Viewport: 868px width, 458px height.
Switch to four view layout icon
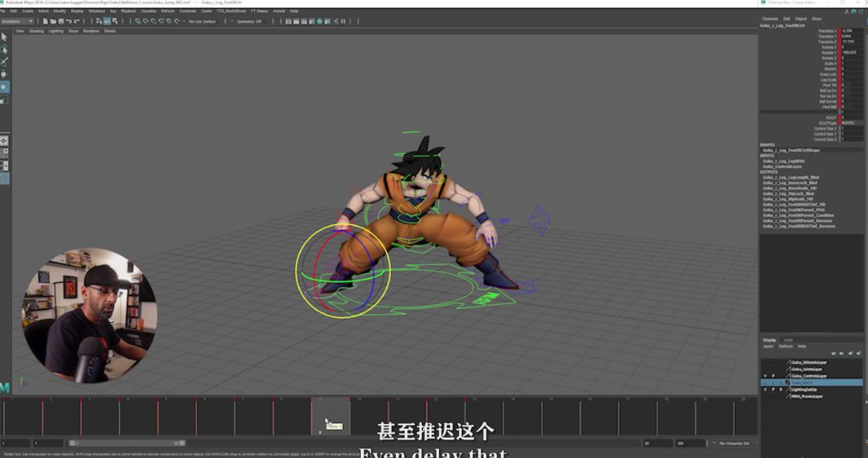pos(4,153)
